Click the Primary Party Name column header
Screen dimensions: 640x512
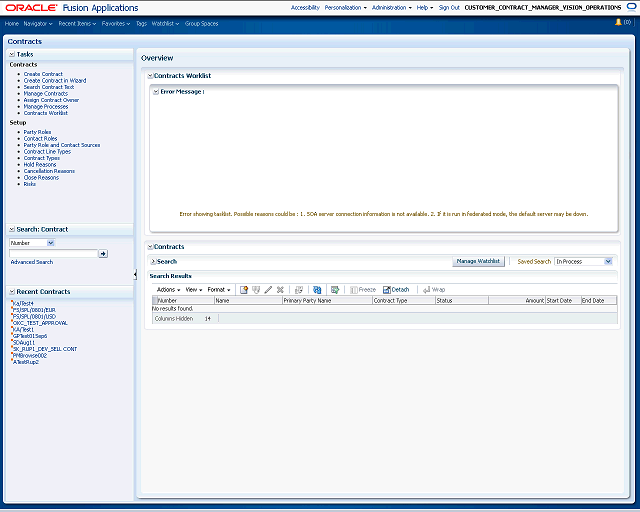pyautogui.click(x=327, y=301)
